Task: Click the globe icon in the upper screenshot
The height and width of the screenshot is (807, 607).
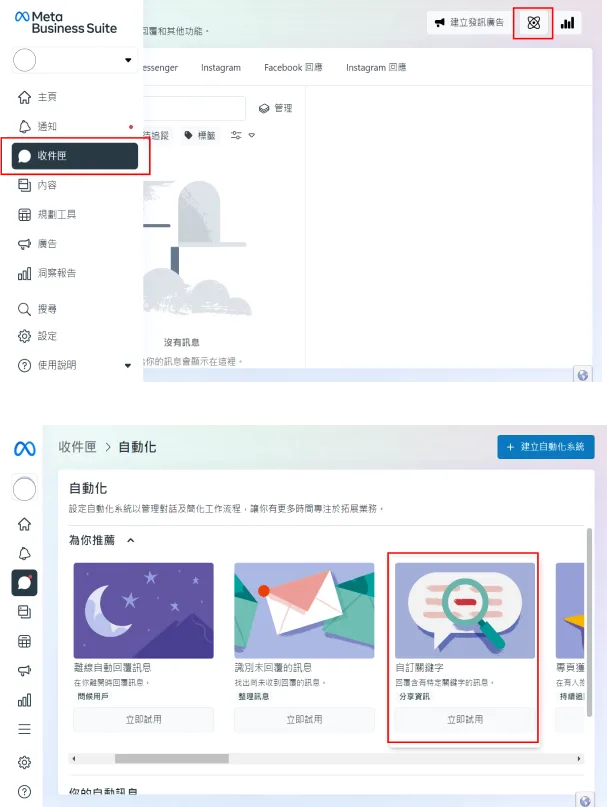Action: [x=583, y=375]
